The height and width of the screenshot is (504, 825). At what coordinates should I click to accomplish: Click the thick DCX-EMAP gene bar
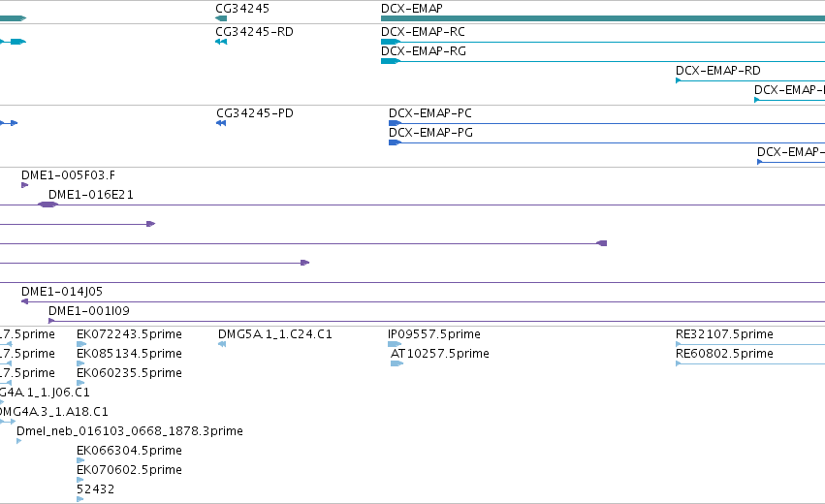pos(603,18)
